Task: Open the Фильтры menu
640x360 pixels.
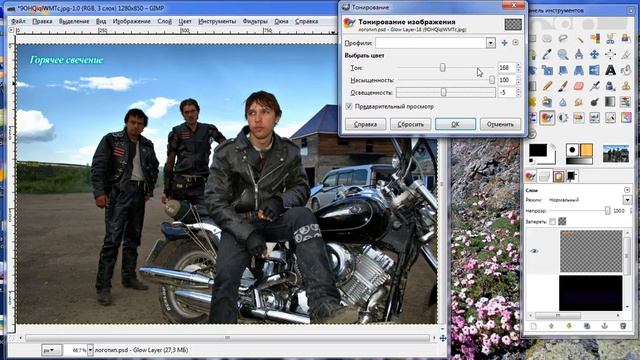Action: pos(255,21)
